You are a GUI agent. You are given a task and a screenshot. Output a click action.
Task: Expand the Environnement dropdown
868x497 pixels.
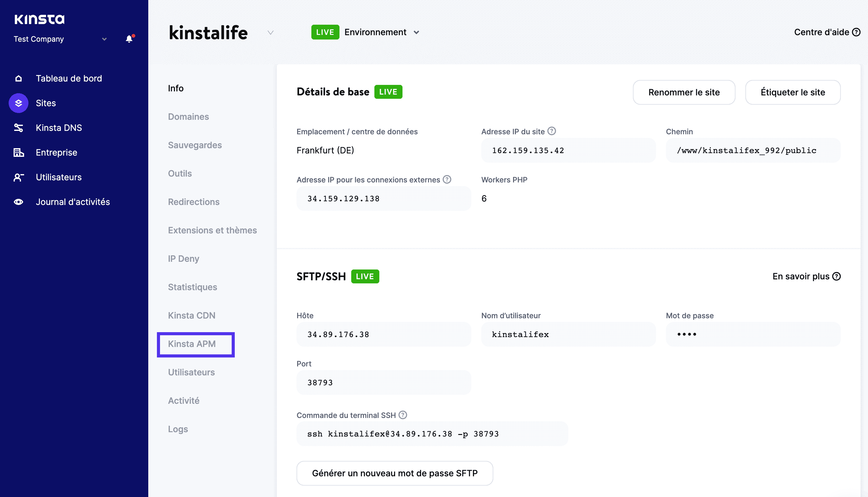(417, 32)
